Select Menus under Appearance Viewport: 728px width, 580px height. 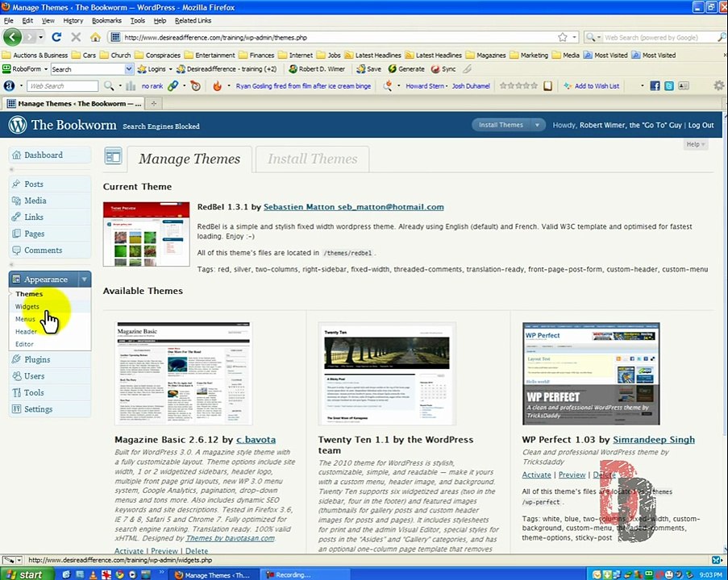[25, 319]
